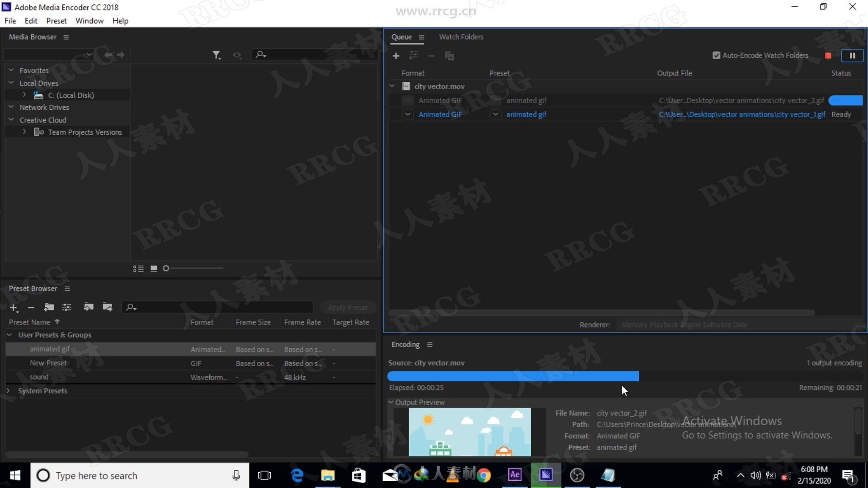Click the Queue horizontal scrollbar
The height and width of the screenshot is (488, 868).
(x=601, y=313)
